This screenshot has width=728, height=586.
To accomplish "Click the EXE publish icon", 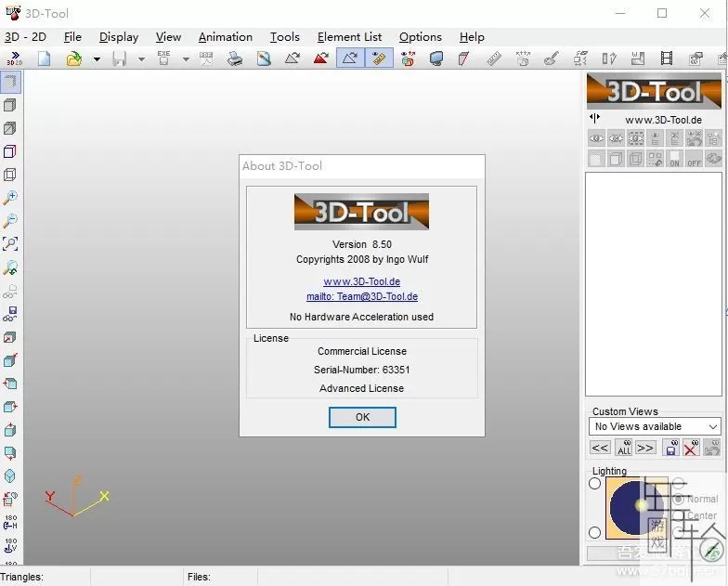I will tap(163, 59).
